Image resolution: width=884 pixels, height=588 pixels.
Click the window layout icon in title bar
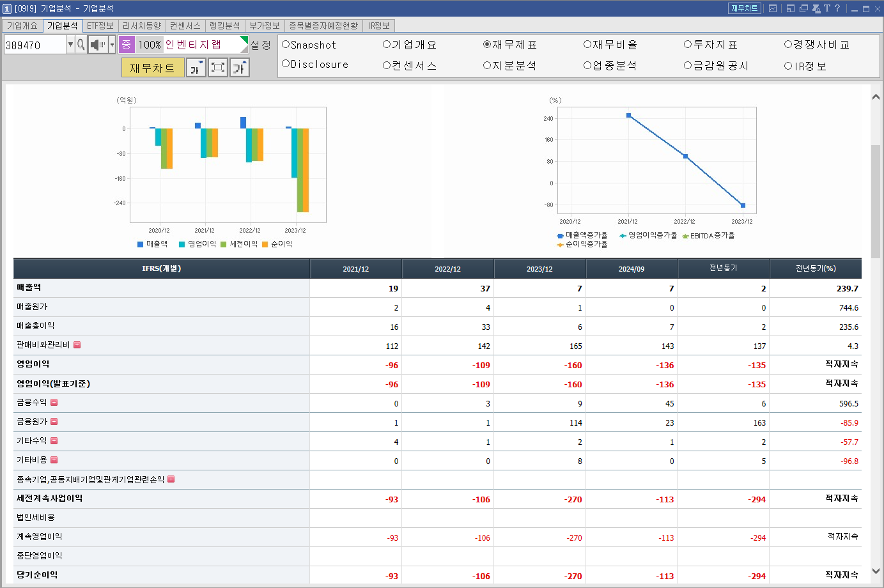[791, 8]
